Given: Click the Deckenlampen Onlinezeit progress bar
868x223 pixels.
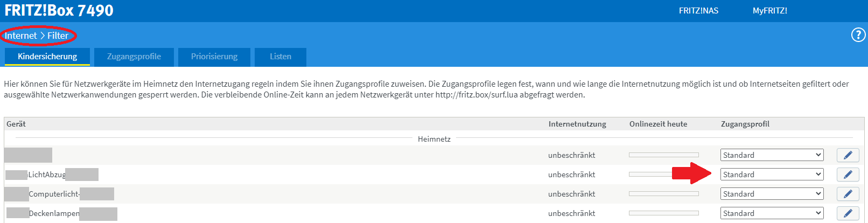Looking at the screenshot, I should coord(663,213).
